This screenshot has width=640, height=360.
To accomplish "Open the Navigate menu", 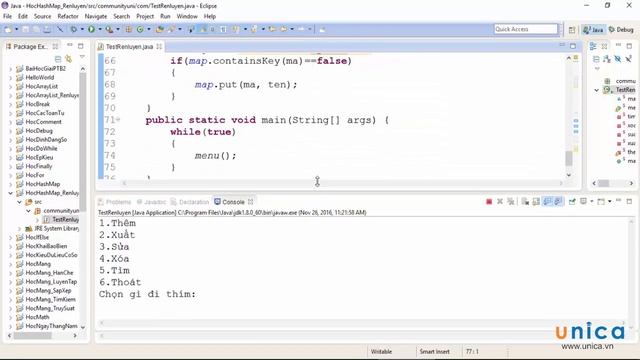I will click(96, 16).
